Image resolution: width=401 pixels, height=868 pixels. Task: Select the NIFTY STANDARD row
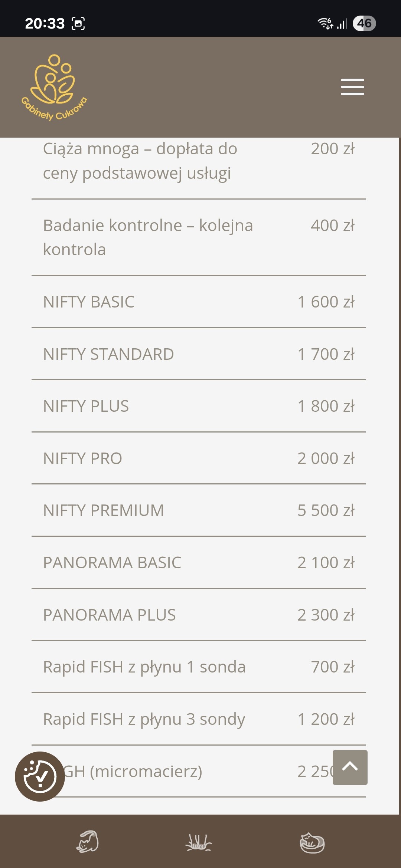pyautogui.click(x=199, y=354)
